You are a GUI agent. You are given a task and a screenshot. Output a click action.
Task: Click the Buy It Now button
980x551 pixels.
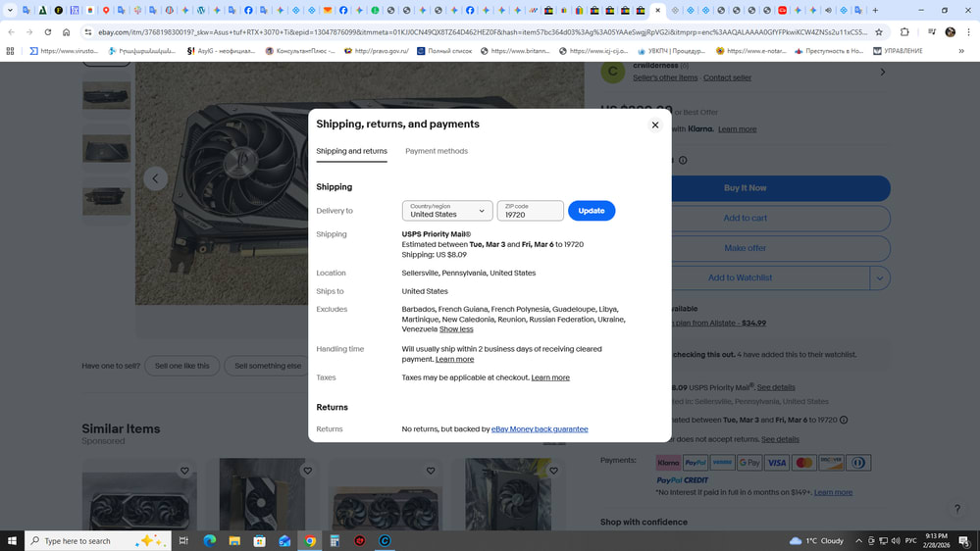click(781, 188)
